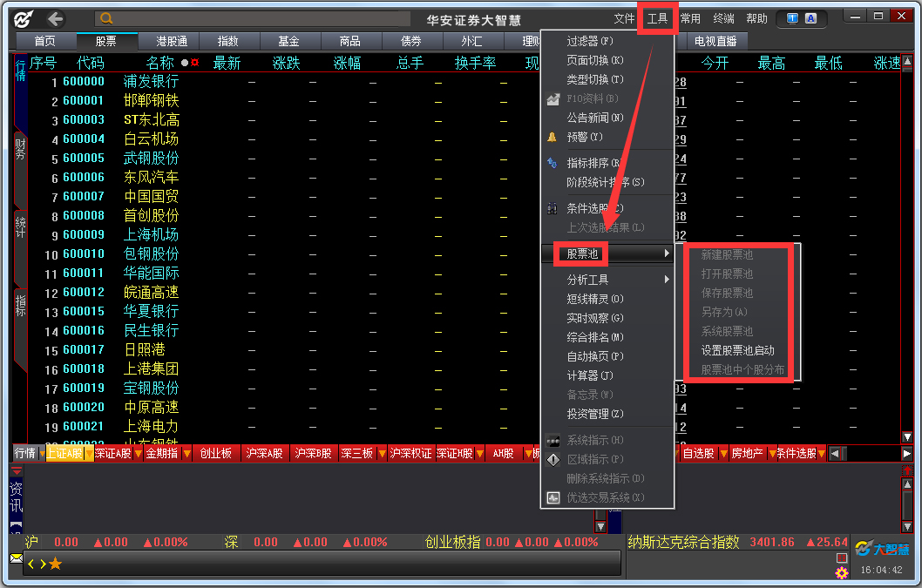Image resolution: width=922 pixels, height=588 pixels.
Task: Switch to the 港股通 tab
Action: click(x=171, y=41)
